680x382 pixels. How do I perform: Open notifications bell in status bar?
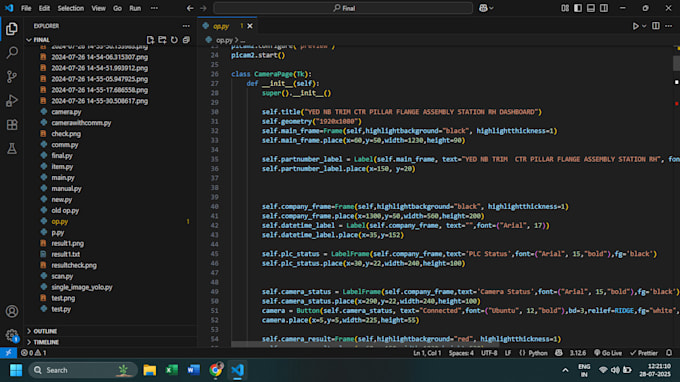tap(669, 353)
